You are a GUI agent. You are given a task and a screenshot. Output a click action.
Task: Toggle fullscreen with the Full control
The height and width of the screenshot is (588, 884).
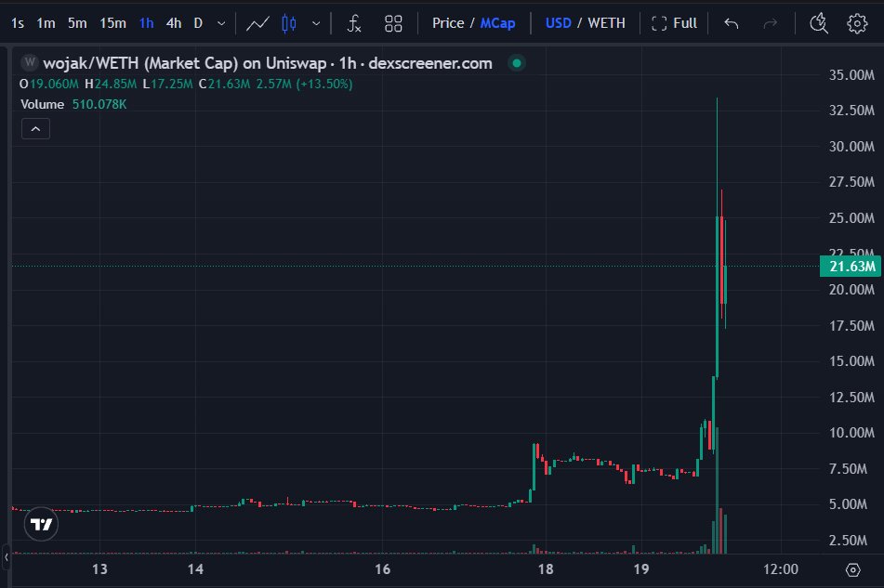[x=673, y=22]
